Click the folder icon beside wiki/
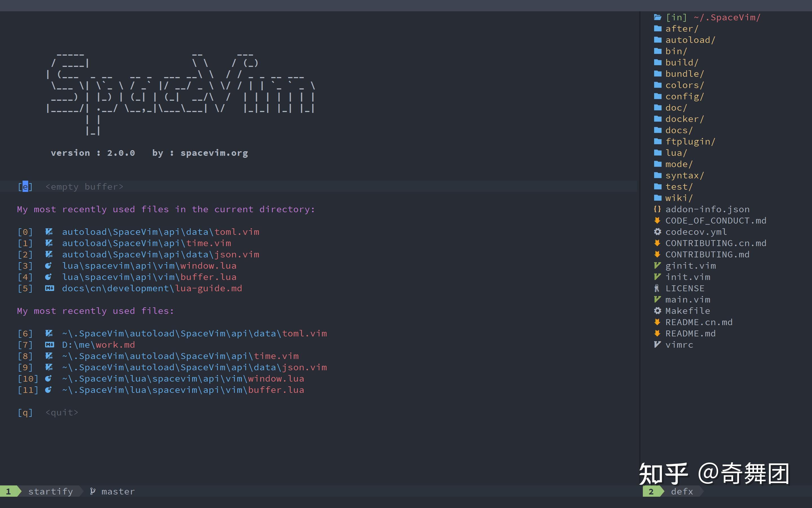This screenshot has width=812, height=508. point(658,198)
